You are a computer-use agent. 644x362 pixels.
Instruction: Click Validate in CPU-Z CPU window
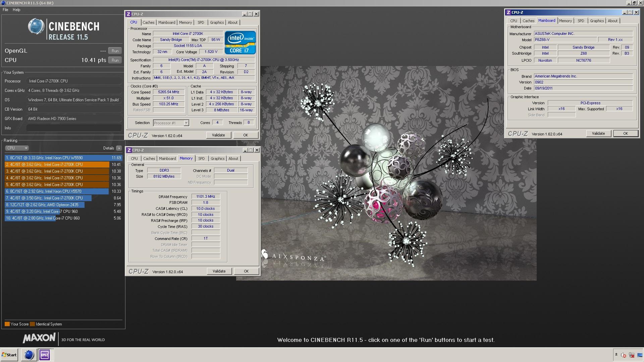pos(218,135)
